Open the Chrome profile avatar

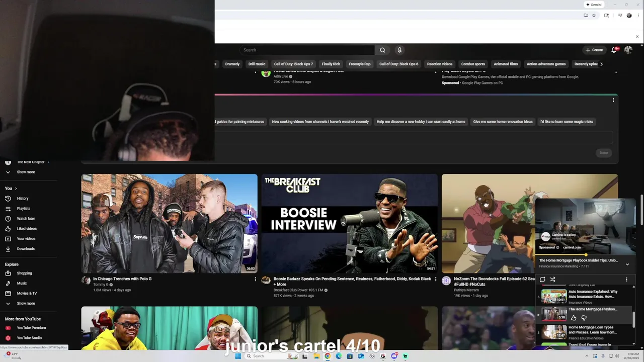(629, 16)
